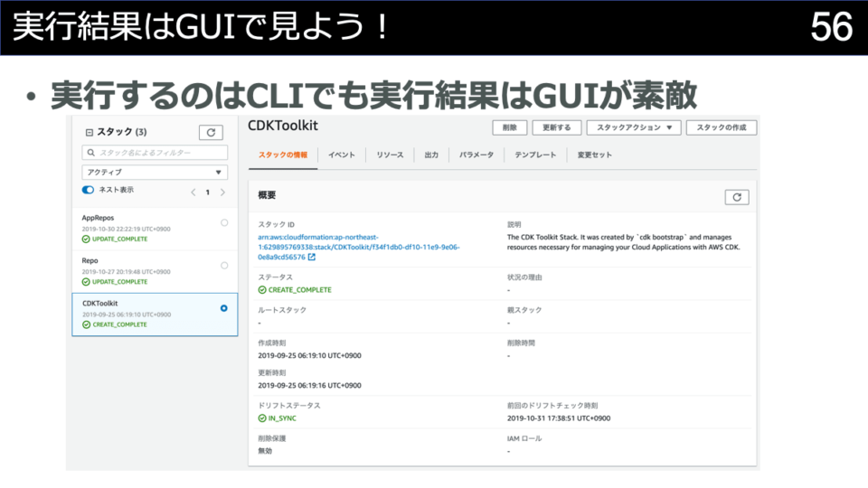The width and height of the screenshot is (868, 488).
Task: Click AppRepos timestamp 2019-10-30 22:22:19
Action: tap(127, 229)
